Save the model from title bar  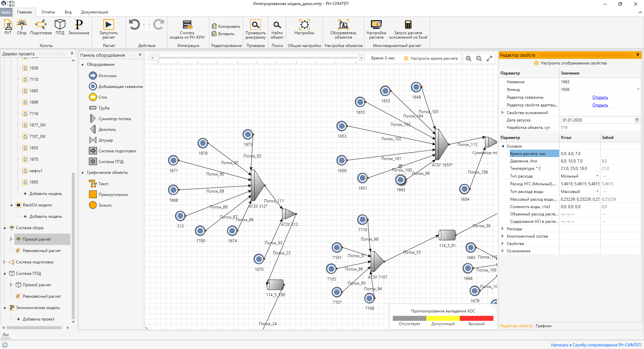[x=11, y=4]
